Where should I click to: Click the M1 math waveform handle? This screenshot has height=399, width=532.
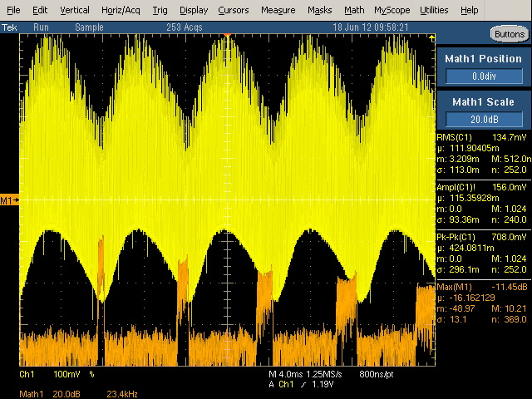(8, 201)
